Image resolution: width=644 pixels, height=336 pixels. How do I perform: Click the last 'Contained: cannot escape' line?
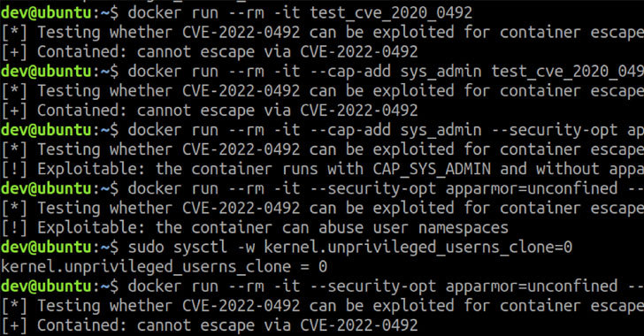pos(210,325)
